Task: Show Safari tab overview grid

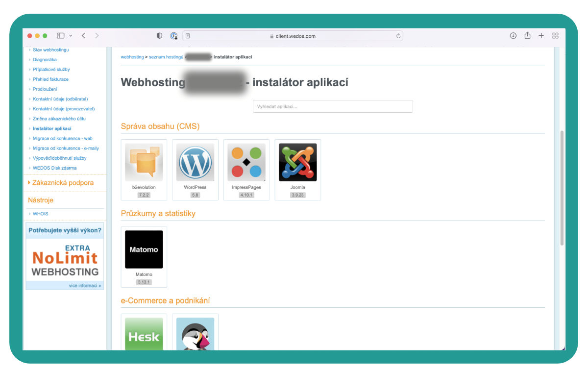Action: [555, 36]
